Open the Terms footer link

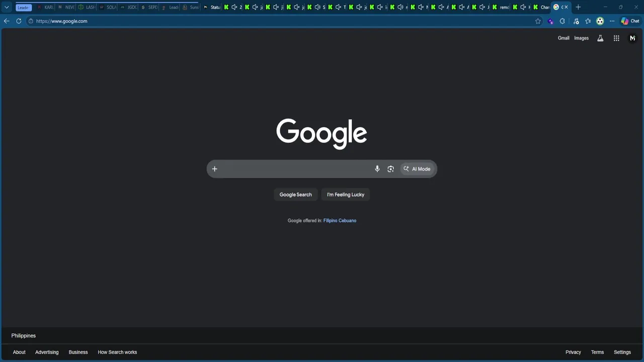(x=597, y=352)
